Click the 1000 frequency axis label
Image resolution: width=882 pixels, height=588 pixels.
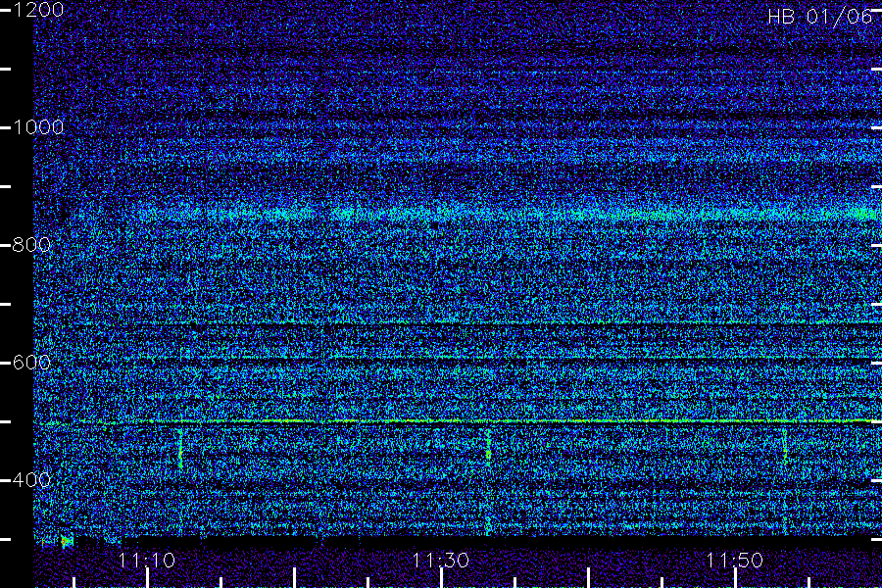tap(38, 127)
